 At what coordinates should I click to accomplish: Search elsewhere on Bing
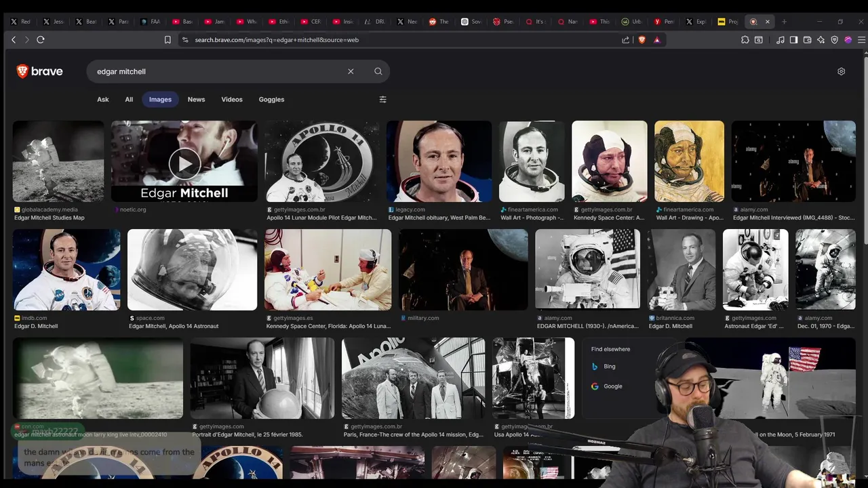point(604,367)
